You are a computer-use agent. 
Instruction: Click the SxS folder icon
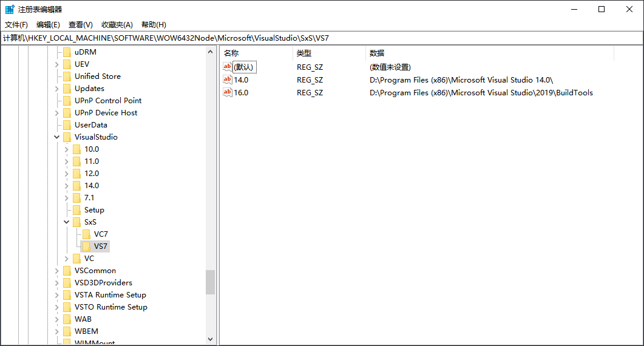click(77, 222)
